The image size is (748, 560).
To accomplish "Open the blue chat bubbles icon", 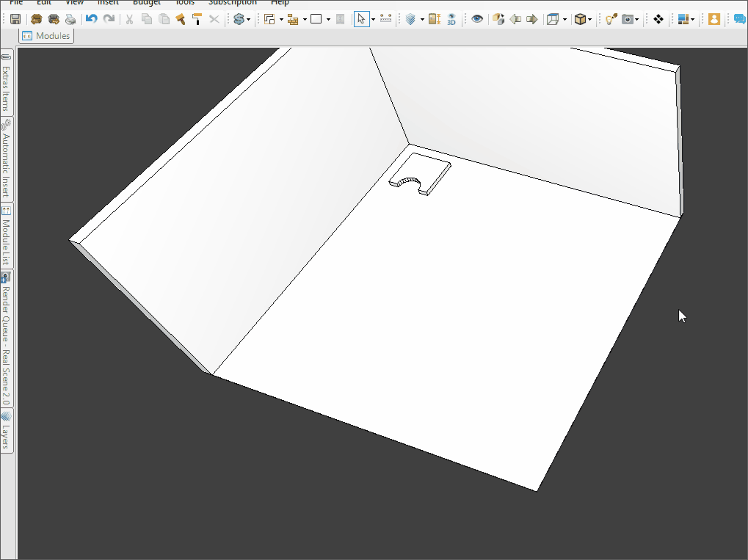I will (x=740, y=19).
